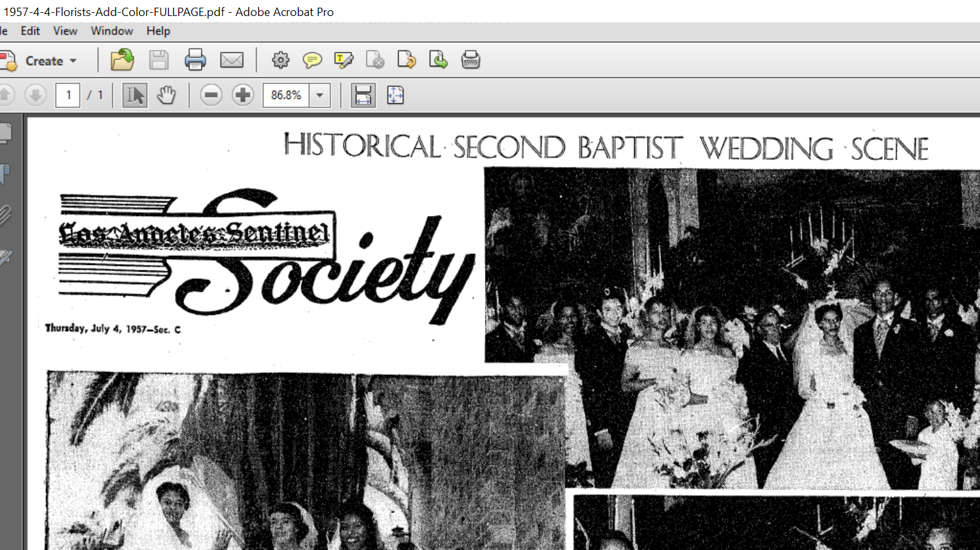Image resolution: width=980 pixels, height=550 pixels.
Task: Open page thumbnails panel in sidebar
Action: coord(6,133)
